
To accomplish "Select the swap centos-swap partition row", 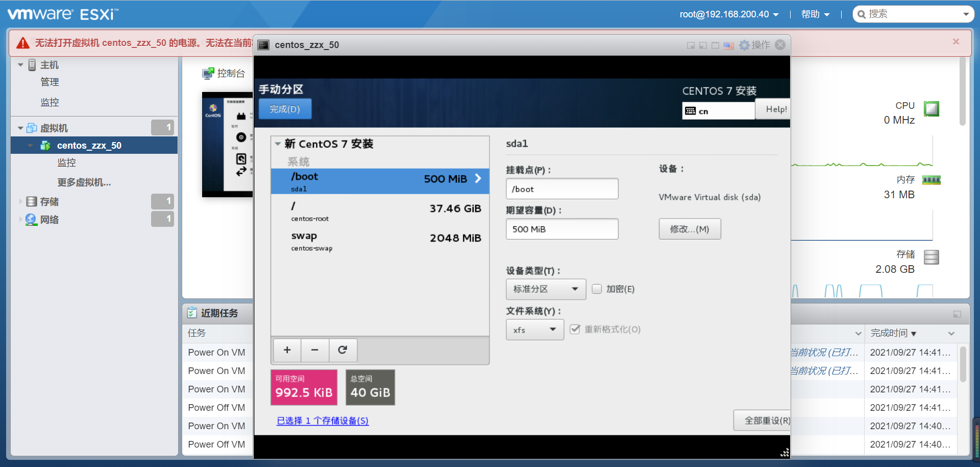I will [380, 241].
